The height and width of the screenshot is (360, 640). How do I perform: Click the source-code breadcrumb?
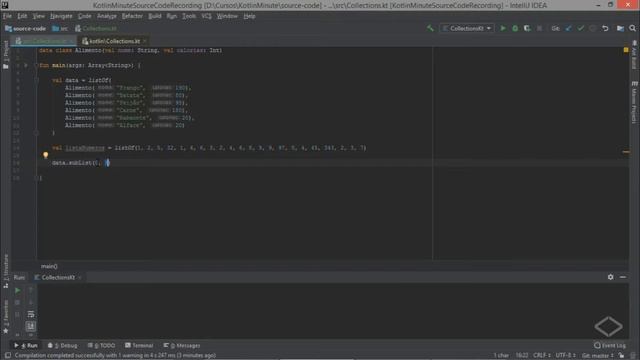(25, 29)
